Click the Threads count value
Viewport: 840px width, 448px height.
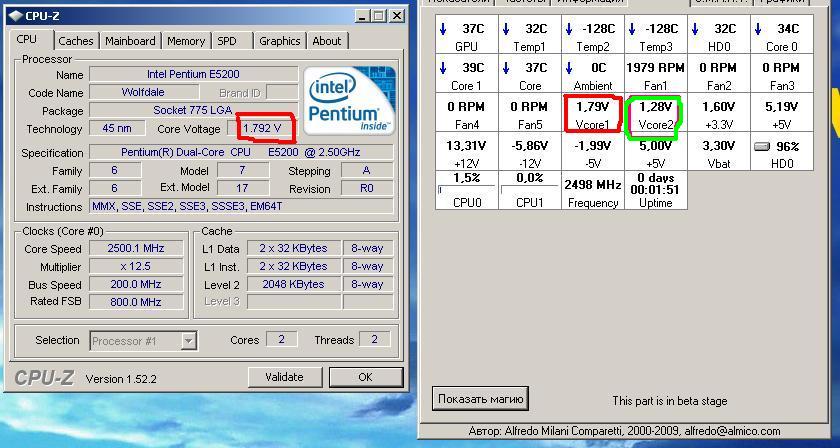(x=374, y=339)
